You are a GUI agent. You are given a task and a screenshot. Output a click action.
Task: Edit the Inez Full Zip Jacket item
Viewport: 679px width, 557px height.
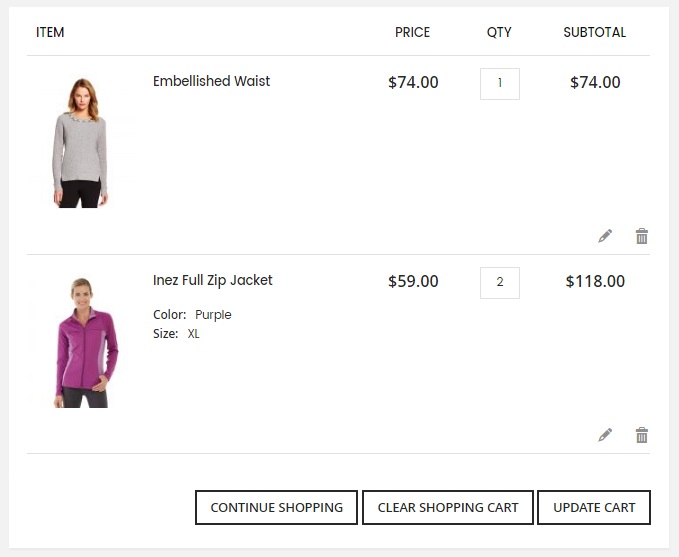(x=605, y=435)
